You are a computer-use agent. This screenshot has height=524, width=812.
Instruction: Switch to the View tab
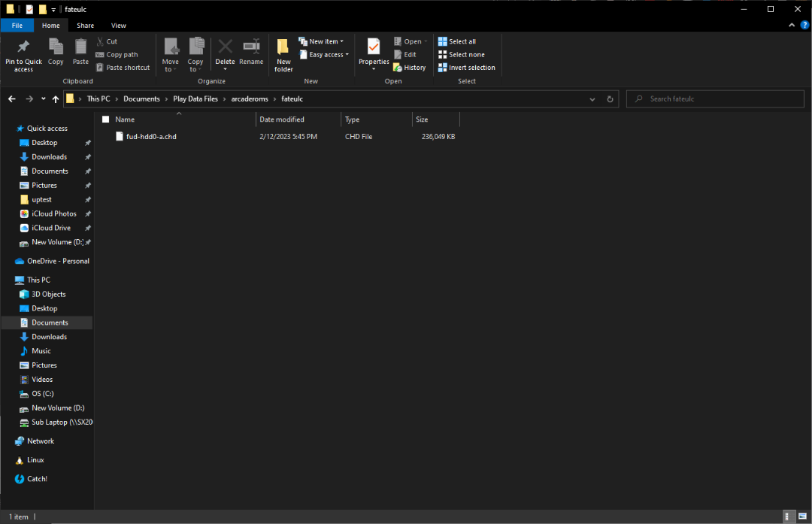[x=118, y=24]
